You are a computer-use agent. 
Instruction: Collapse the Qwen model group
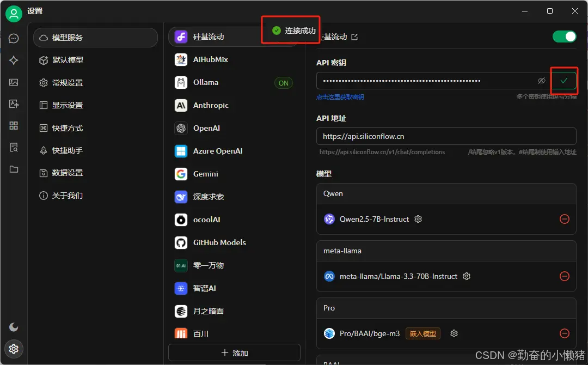tap(446, 193)
